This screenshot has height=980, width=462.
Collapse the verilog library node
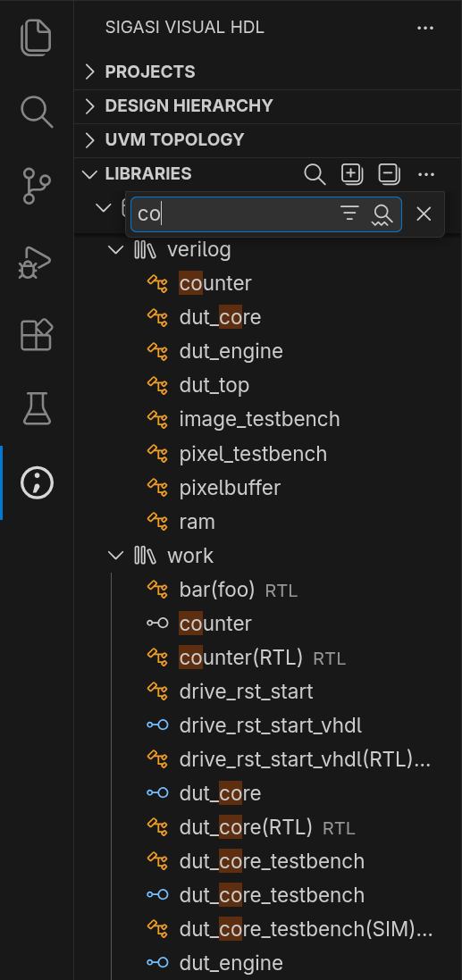115,250
